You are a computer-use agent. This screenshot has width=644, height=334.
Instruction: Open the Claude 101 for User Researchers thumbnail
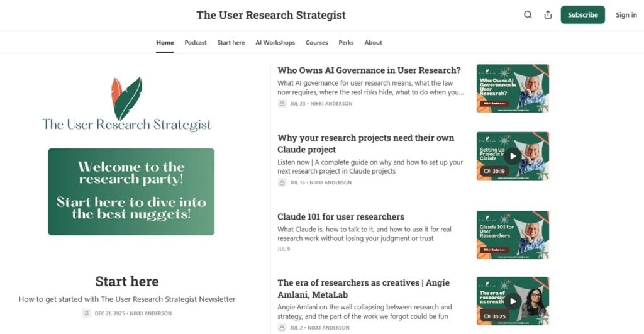(x=513, y=235)
